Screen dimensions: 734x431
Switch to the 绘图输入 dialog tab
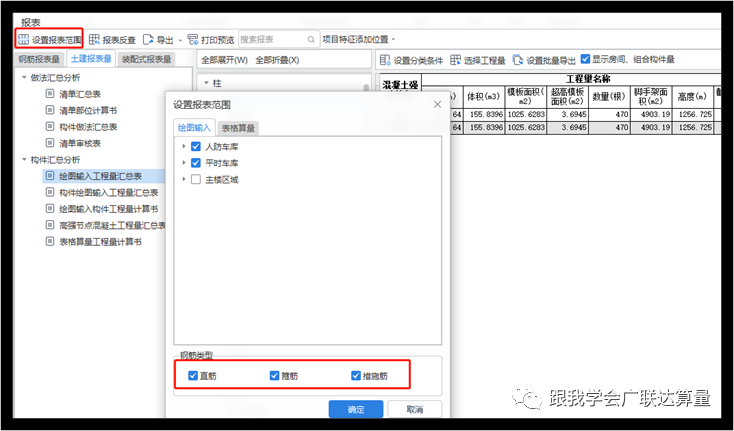coord(194,127)
